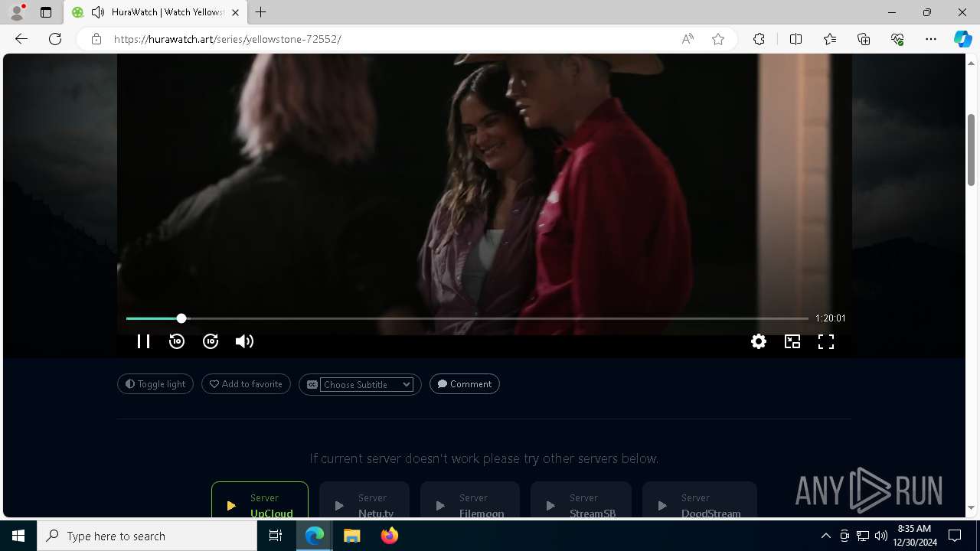The image size is (980, 551).
Task: Add this series to favorite
Action: click(x=246, y=384)
